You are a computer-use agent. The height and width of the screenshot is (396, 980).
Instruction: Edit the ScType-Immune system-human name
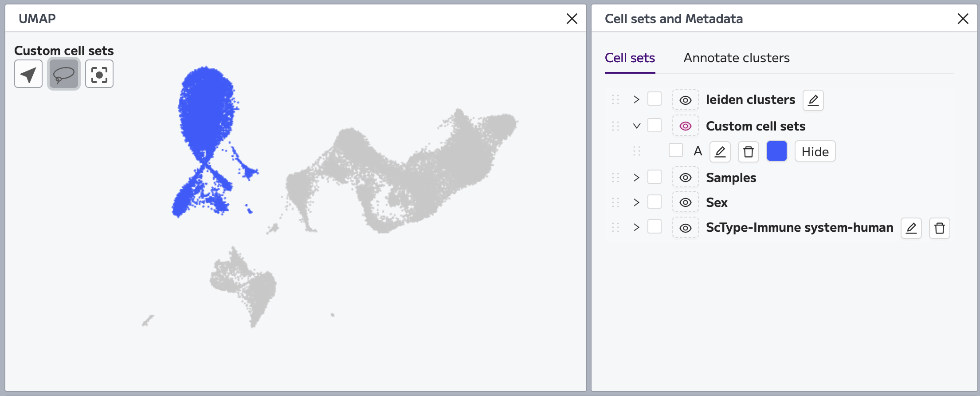pos(911,228)
